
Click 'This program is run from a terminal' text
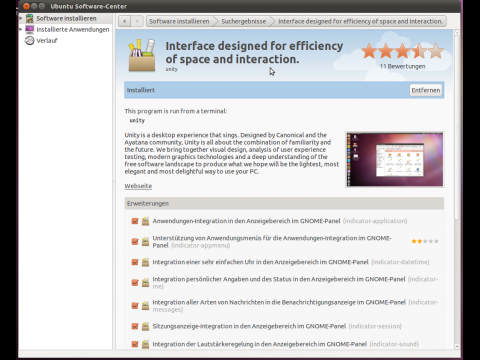click(x=176, y=111)
